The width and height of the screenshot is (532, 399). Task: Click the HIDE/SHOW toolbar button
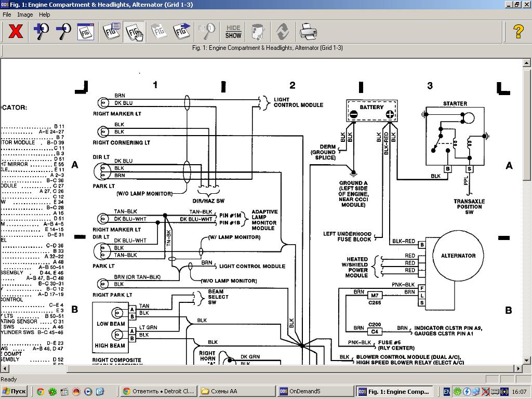point(233,32)
